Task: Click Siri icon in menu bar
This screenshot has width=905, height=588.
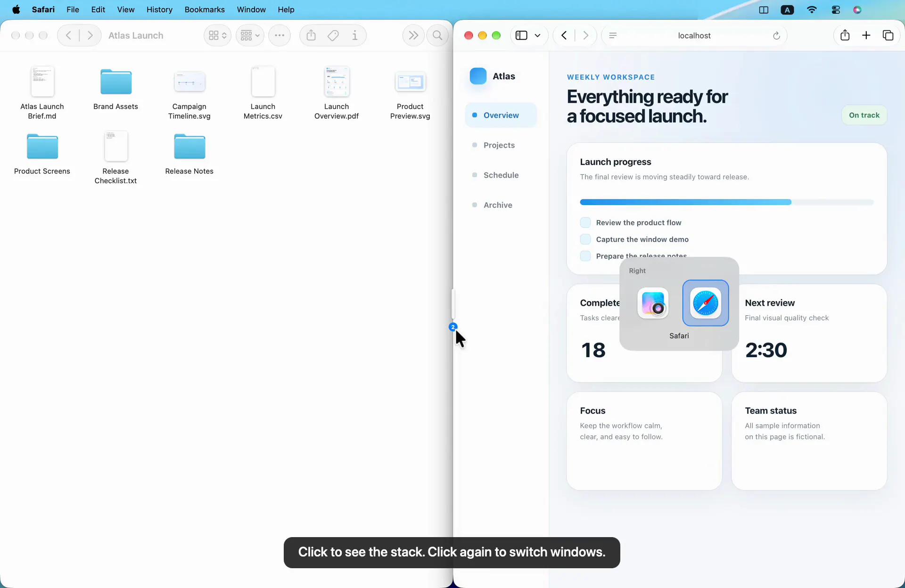Action: pyautogui.click(x=857, y=9)
